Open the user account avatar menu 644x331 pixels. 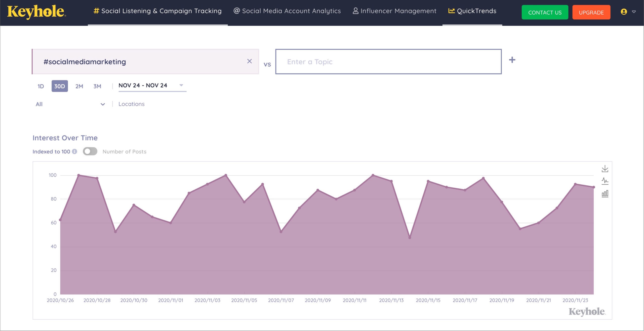(x=624, y=12)
